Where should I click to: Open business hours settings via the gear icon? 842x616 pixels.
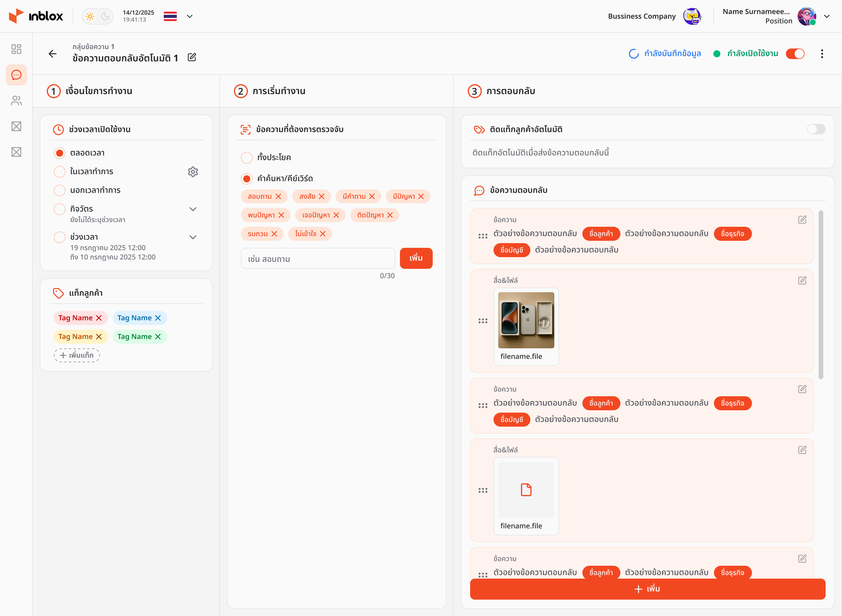pyautogui.click(x=193, y=172)
